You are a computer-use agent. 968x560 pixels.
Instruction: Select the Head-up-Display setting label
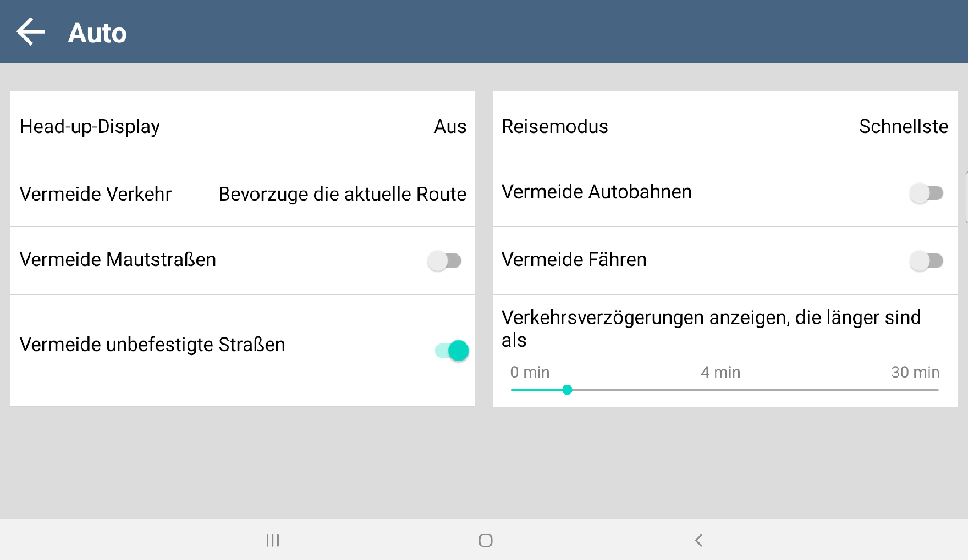90,126
